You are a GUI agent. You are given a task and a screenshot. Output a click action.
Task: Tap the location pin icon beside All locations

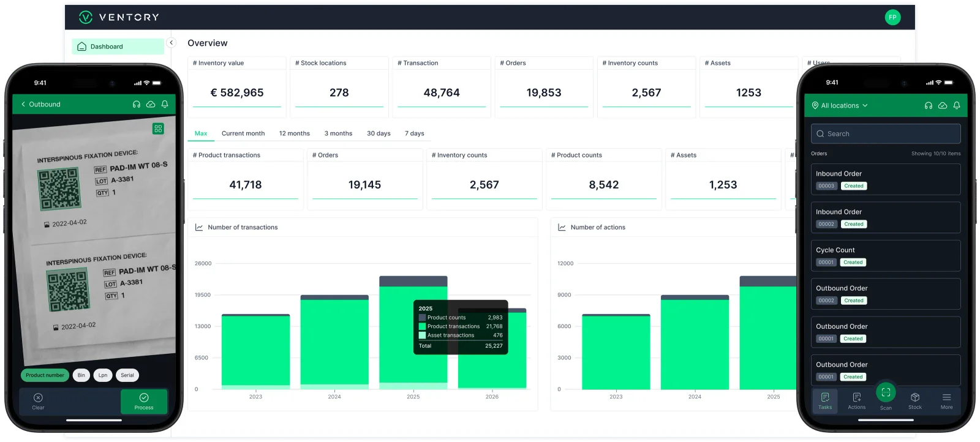tap(815, 105)
